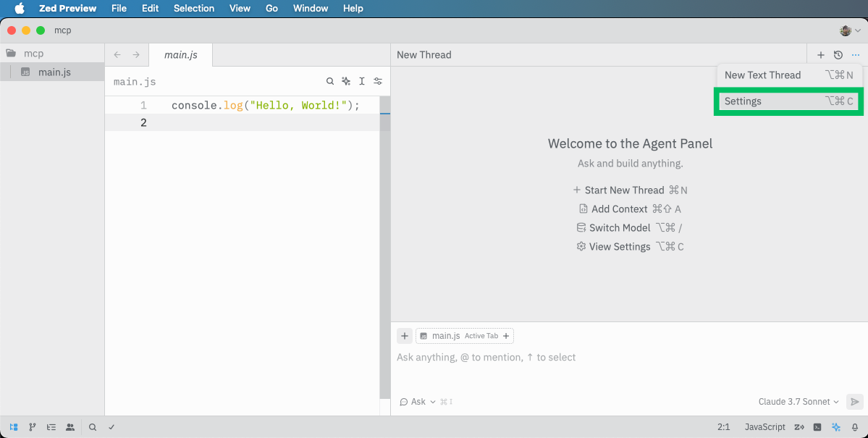Screen dimensions: 868x438
Task: Open the JavaScript language selector
Action: point(764,427)
